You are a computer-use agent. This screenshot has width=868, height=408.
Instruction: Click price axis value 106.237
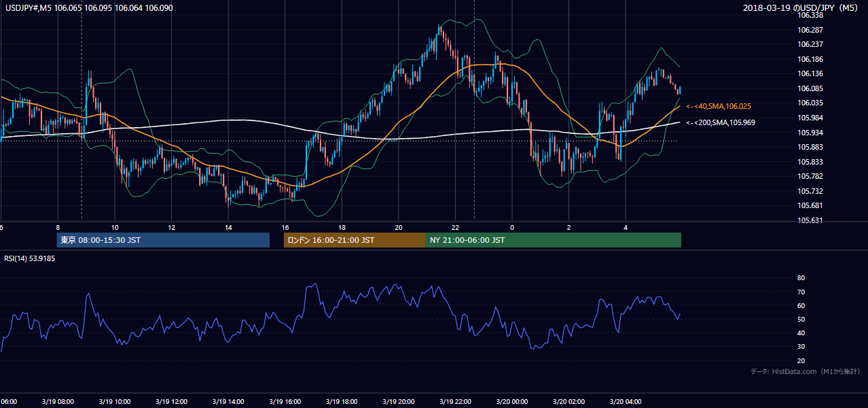[811, 44]
